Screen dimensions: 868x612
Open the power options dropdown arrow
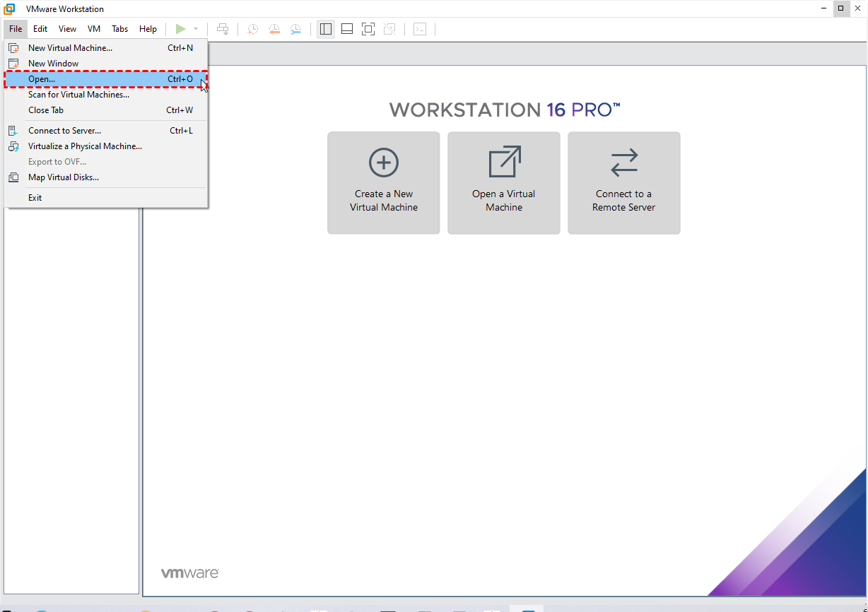pos(196,29)
